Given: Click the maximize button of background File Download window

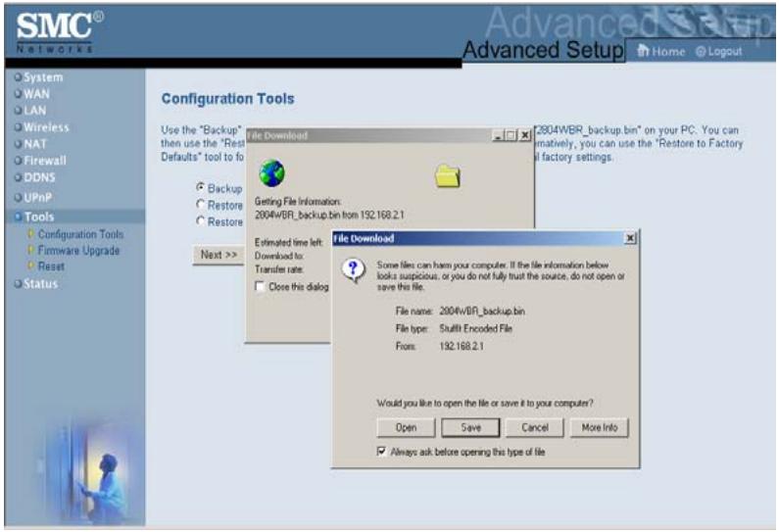Looking at the screenshot, I should tap(511, 135).
